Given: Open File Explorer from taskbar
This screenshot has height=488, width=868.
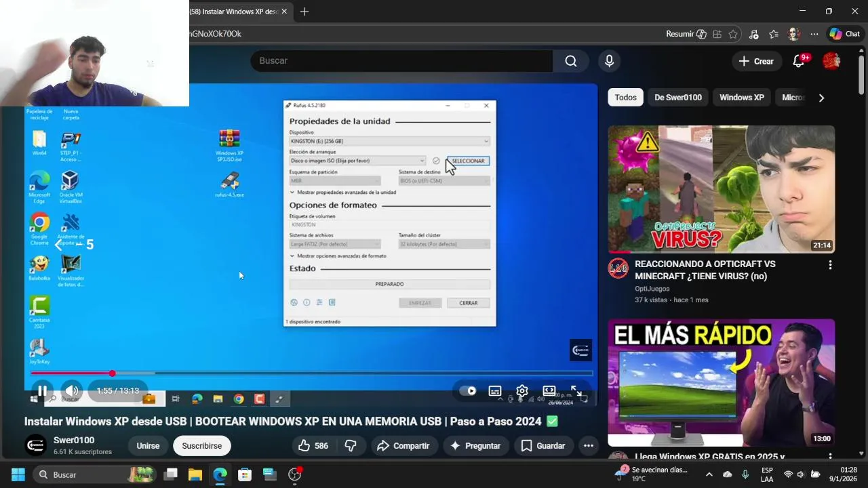Looking at the screenshot, I should 195,474.
